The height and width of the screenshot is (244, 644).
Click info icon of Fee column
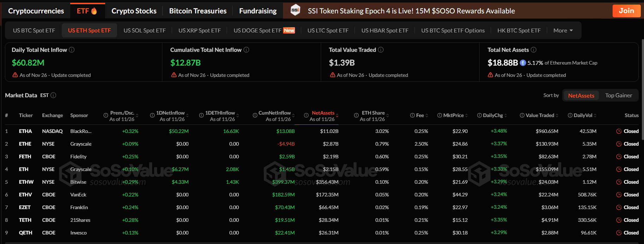pyautogui.click(x=413, y=115)
